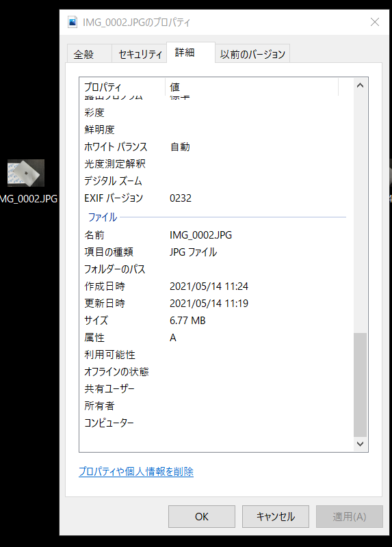Click the scrollbar up arrow
392x547 pixels.
(361, 85)
